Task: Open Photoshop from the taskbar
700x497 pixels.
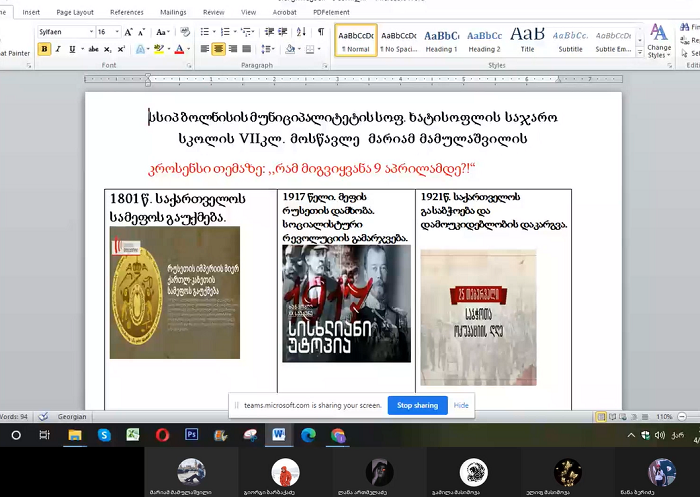Action: pyautogui.click(x=192, y=435)
